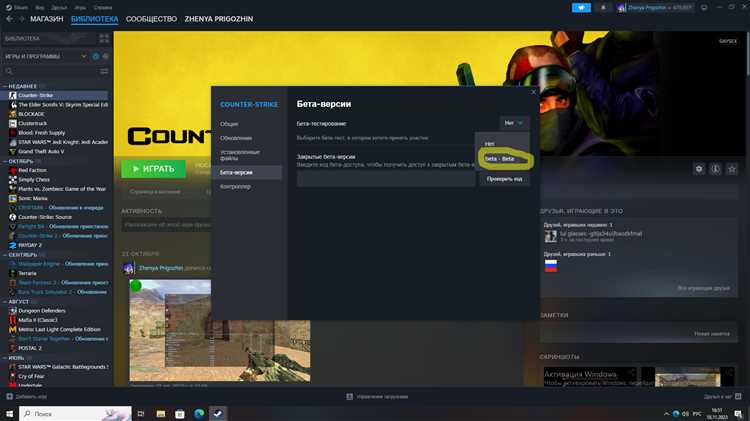Viewport: 750px width, 421px height.
Task: Open Mafia II (Classic) game icon
Action: tap(13, 320)
